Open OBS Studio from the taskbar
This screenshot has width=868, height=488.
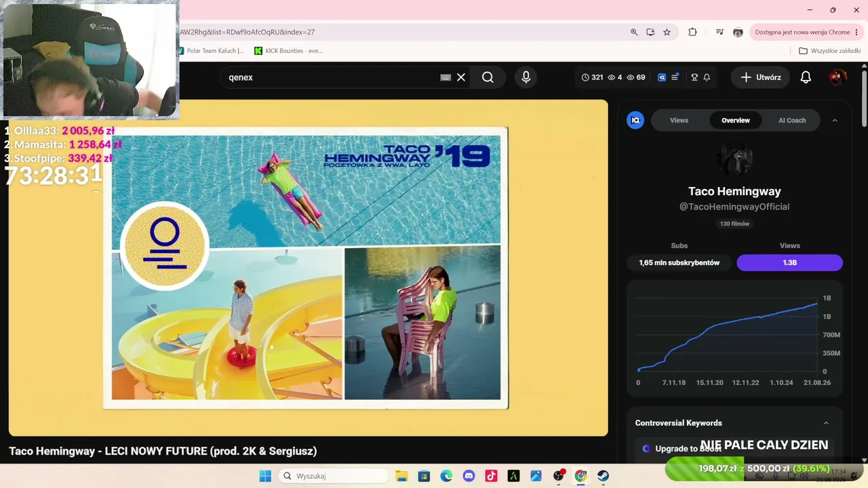tap(558, 476)
